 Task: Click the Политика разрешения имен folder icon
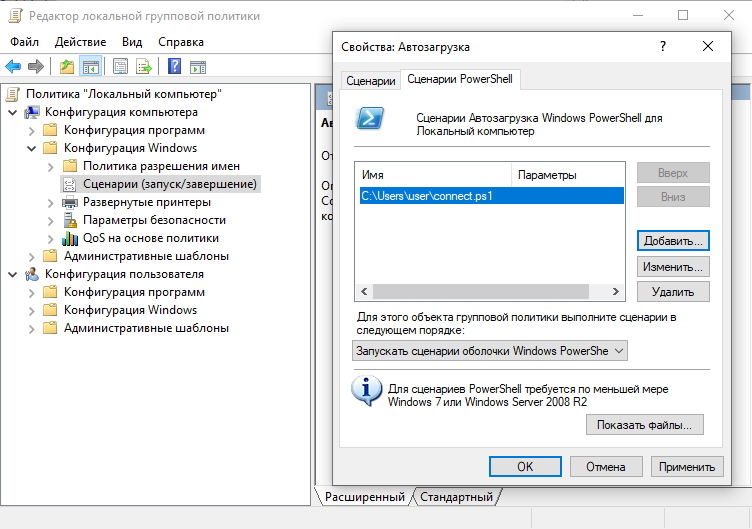tap(70, 166)
